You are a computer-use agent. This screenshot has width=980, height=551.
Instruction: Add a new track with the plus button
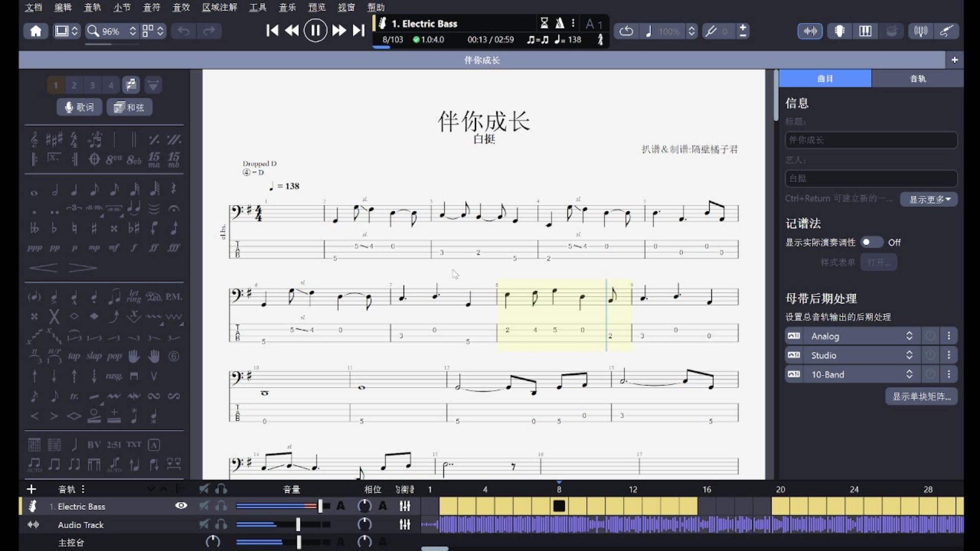tap(31, 489)
